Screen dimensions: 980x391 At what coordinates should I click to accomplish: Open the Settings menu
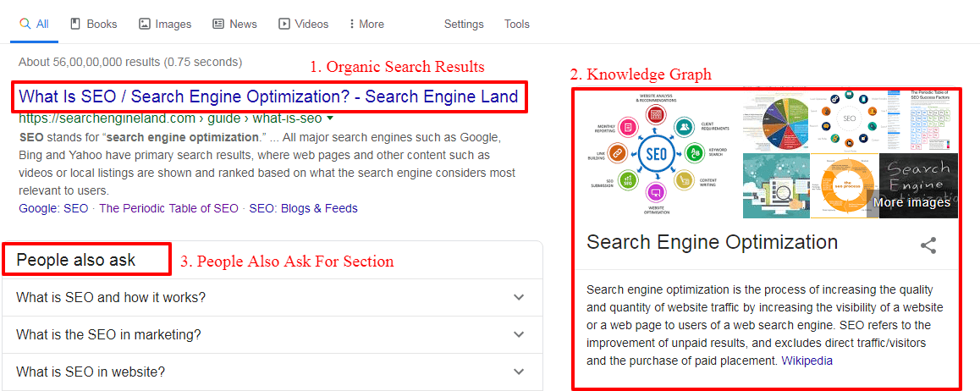(x=464, y=25)
